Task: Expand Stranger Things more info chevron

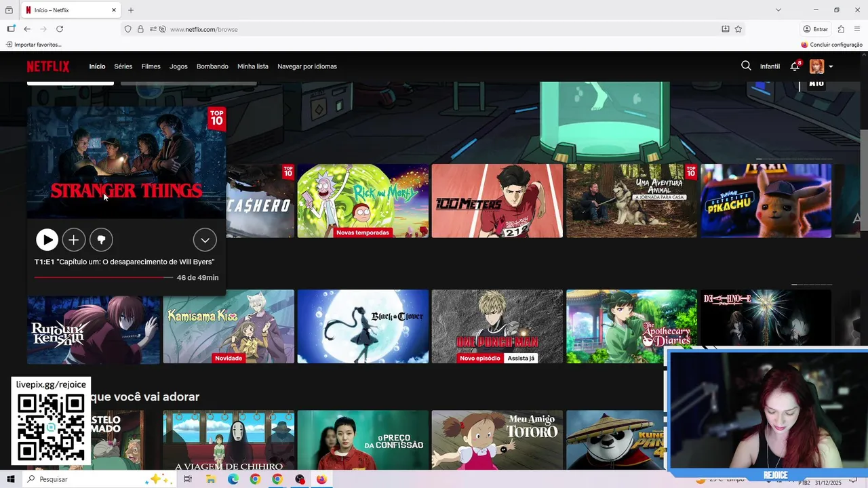Action: (205, 239)
